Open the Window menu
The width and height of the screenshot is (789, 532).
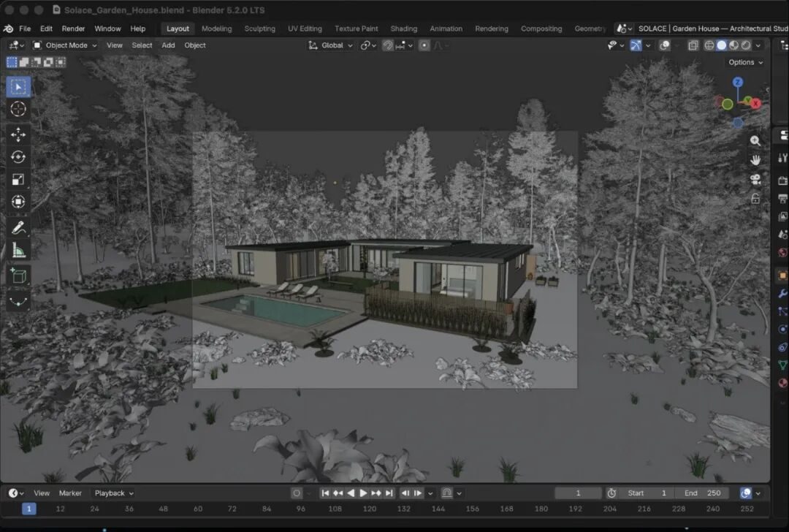coord(107,28)
